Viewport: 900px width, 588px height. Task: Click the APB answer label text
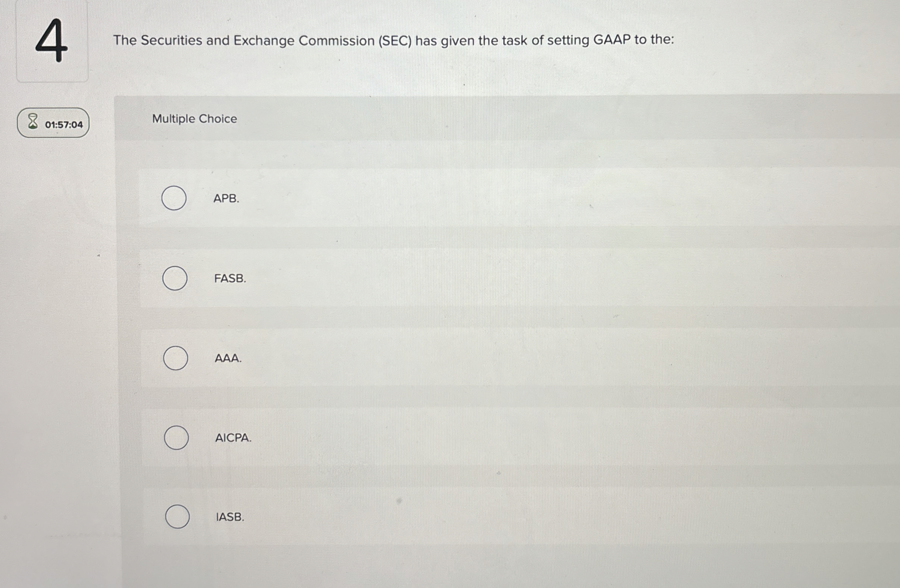click(226, 198)
